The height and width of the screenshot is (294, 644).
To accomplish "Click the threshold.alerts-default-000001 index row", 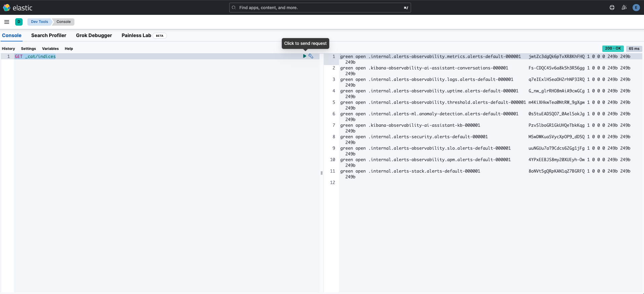I will point(485,105).
